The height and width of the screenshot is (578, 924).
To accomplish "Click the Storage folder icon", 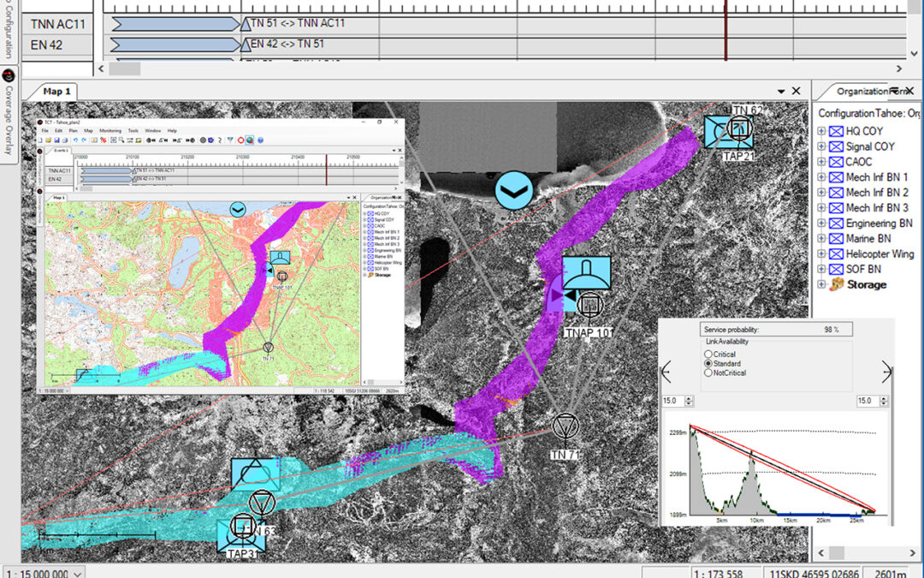I will coord(836,285).
